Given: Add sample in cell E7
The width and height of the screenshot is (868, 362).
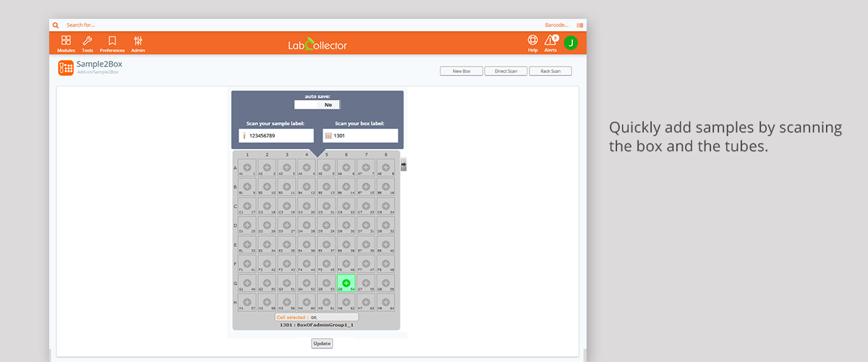Looking at the screenshot, I should point(366,244).
